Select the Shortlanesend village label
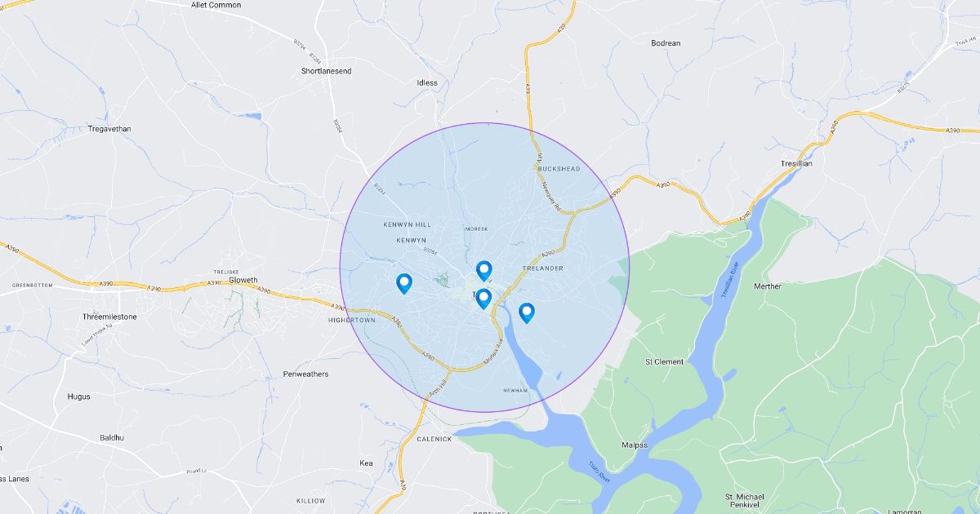 click(x=326, y=71)
